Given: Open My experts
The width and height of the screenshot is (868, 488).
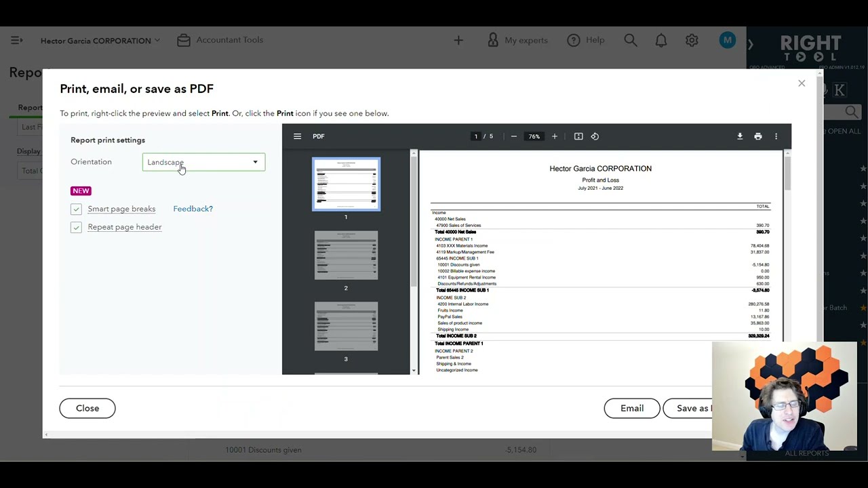Looking at the screenshot, I should tap(517, 41).
